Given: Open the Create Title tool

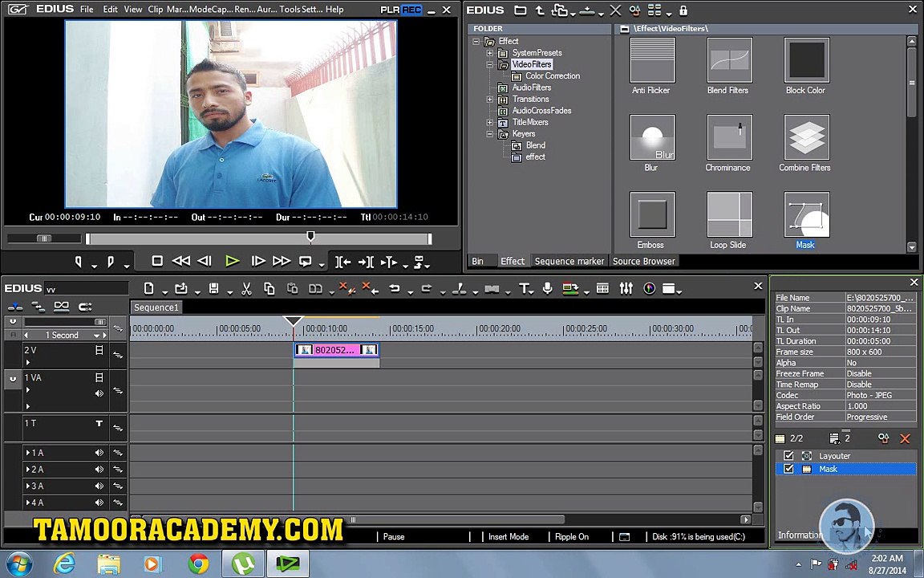Looking at the screenshot, I should click(523, 288).
